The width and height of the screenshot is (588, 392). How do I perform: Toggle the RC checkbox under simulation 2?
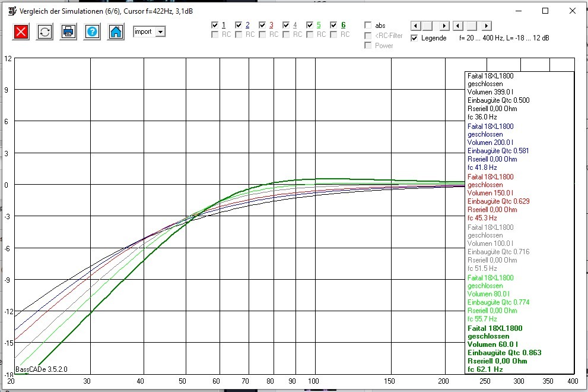pyautogui.click(x=239, y=34)
